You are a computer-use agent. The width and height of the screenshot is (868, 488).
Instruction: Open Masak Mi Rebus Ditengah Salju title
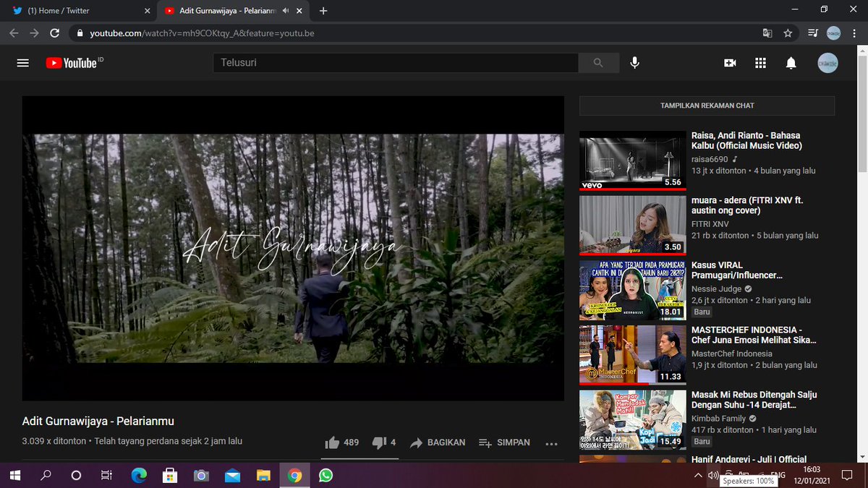[754, 400]
